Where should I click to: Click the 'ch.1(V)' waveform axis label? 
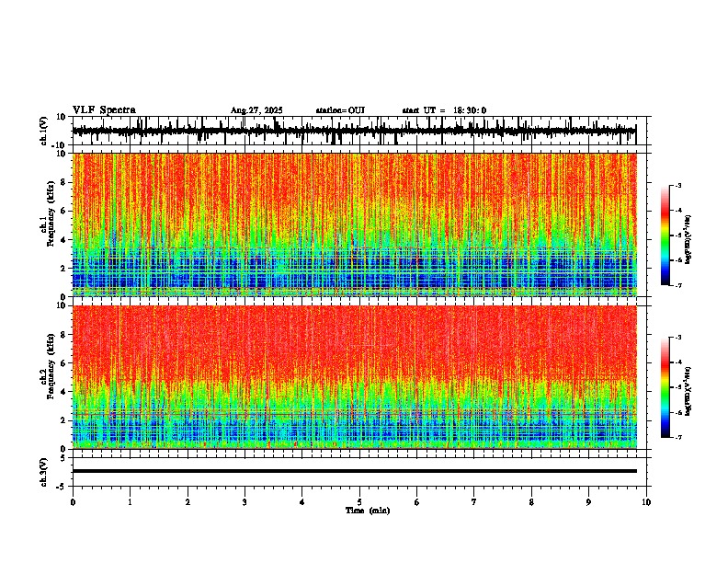pos(44,131)
